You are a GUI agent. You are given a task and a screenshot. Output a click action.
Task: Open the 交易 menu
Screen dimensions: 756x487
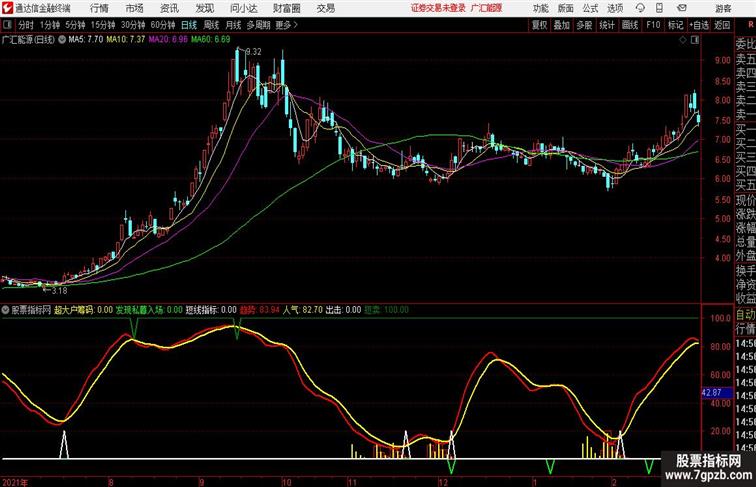click(x=325, y=8)
